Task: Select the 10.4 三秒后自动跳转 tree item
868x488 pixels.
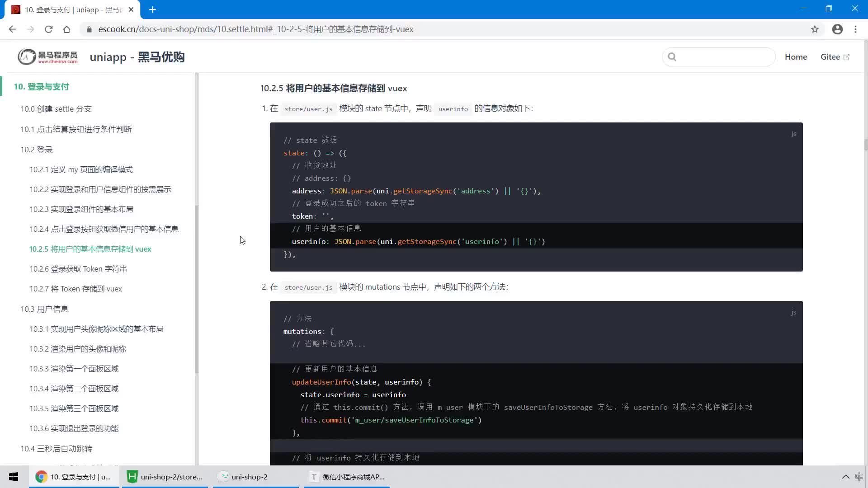Action: pos(56,448)
